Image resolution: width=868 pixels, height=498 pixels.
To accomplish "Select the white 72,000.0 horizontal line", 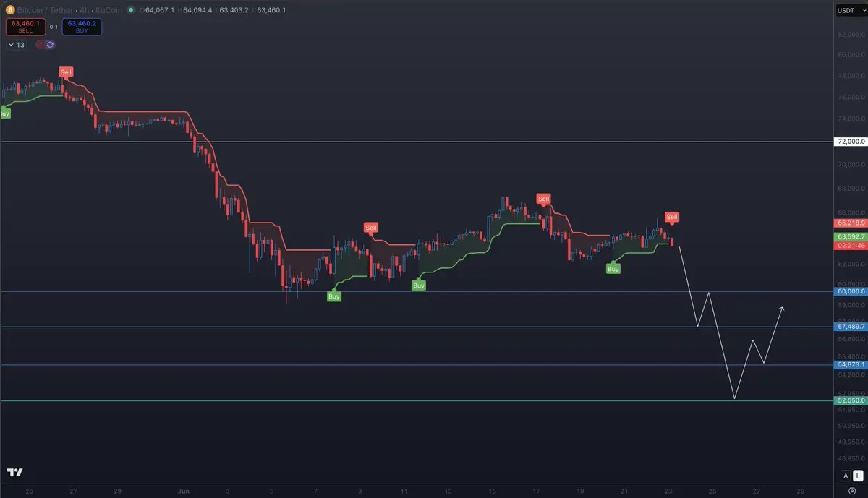I will coord(416,142).
